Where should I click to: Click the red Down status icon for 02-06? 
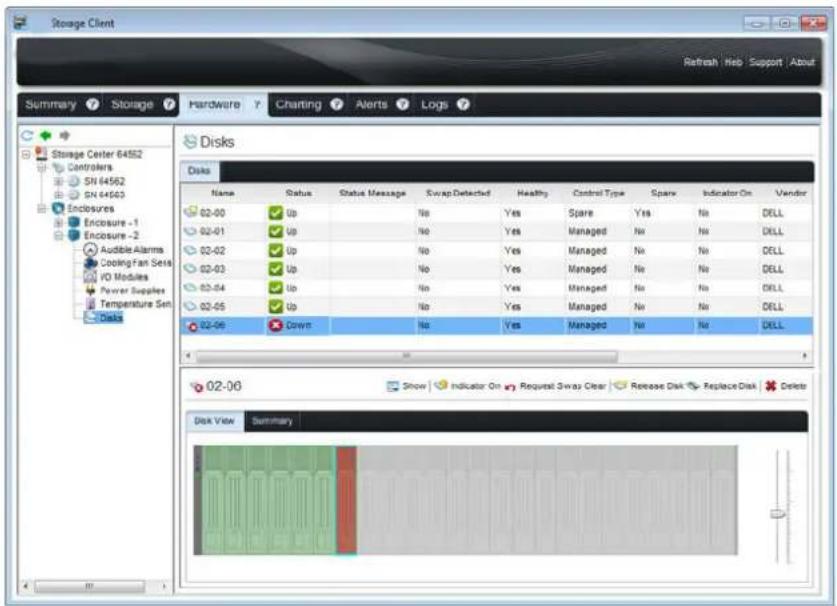pyautogui.click(x=275, y=325)
